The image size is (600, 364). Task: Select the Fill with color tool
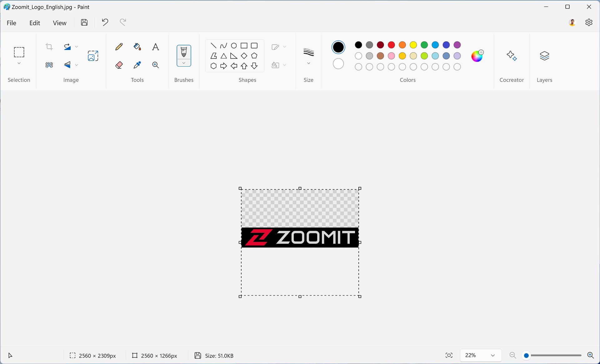[137, 47]
